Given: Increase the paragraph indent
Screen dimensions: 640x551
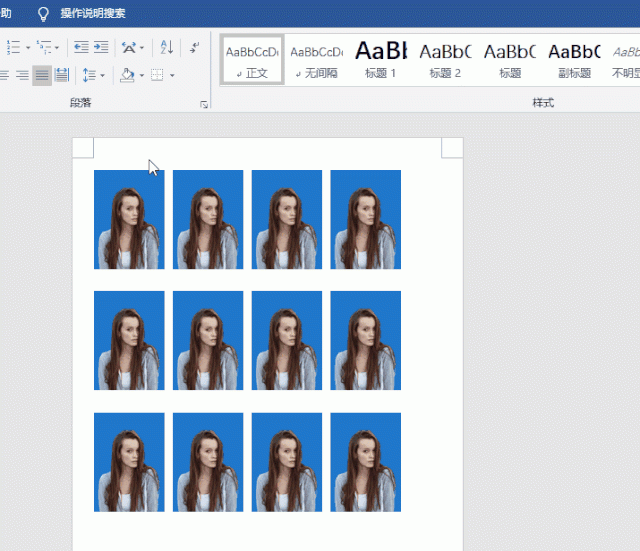Looking at the screenshot, I should click(x=101, y=47).
